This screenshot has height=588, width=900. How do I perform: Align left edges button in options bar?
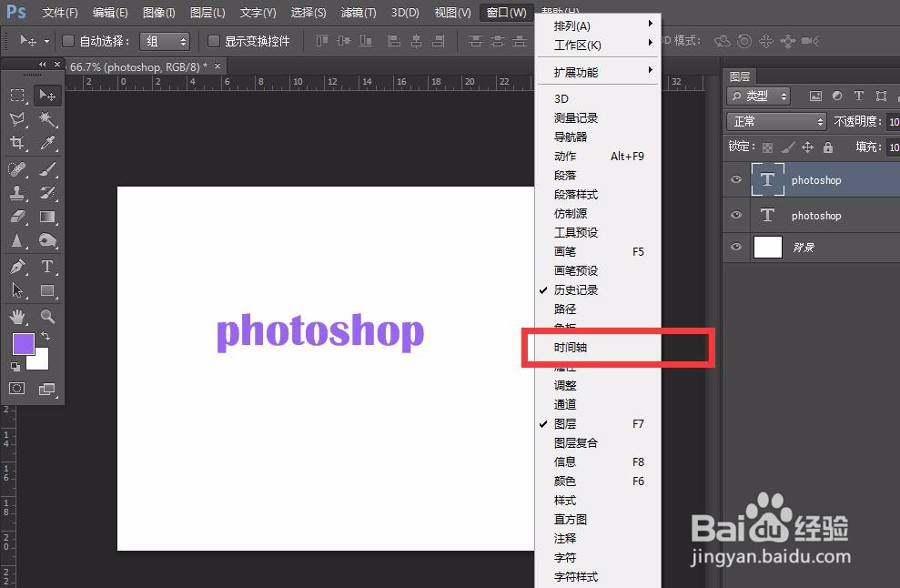tap(394, 41)
